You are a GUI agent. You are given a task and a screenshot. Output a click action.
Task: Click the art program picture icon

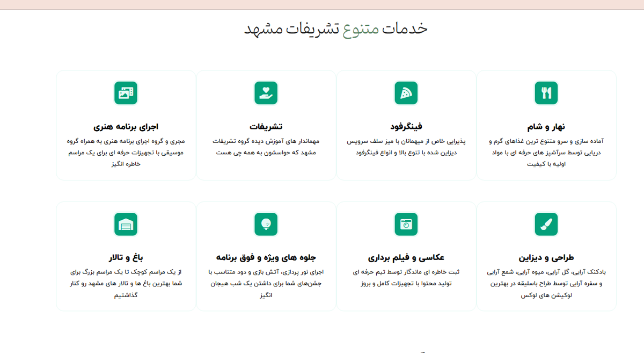tap(126, 93)
